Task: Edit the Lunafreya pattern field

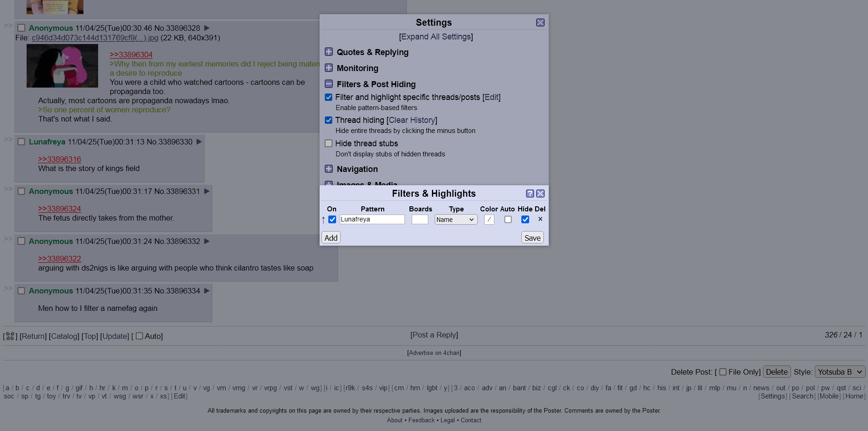Action: [x=372, y=220]
